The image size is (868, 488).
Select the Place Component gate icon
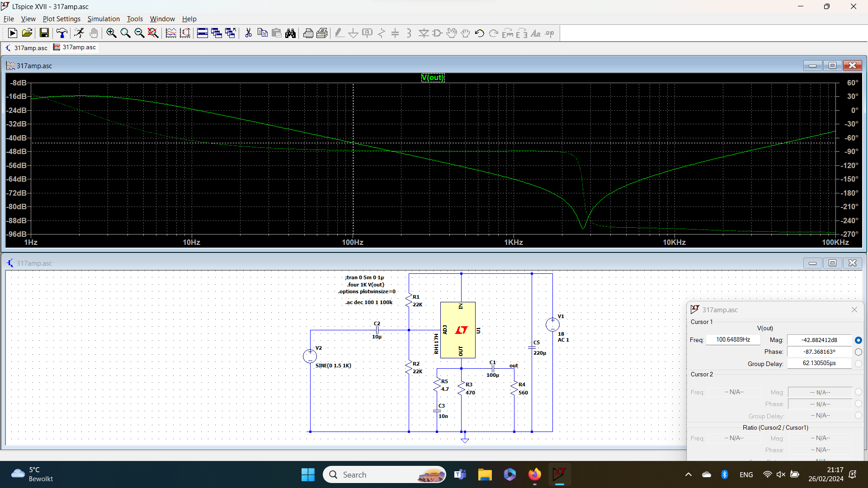coord(438,33)
